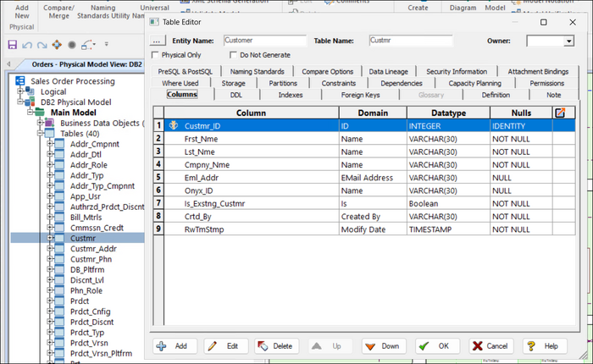Click Add New in the ribbon
The image size is (593, 364).
pyautogui.click(x=22, y=12)
